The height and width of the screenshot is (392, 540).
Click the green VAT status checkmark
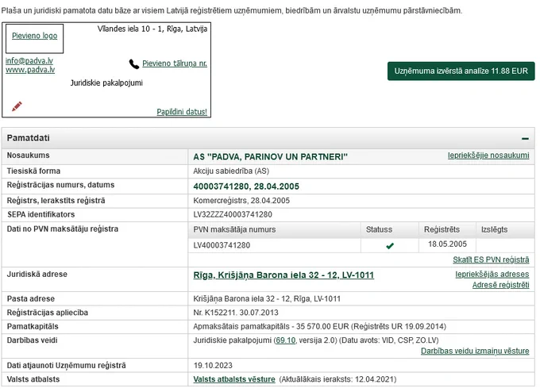390,246
